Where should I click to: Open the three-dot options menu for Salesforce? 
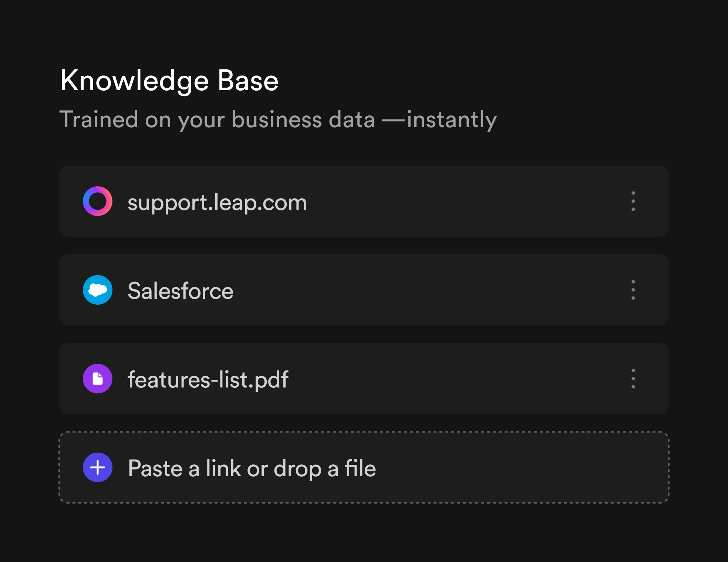point(633,290)
